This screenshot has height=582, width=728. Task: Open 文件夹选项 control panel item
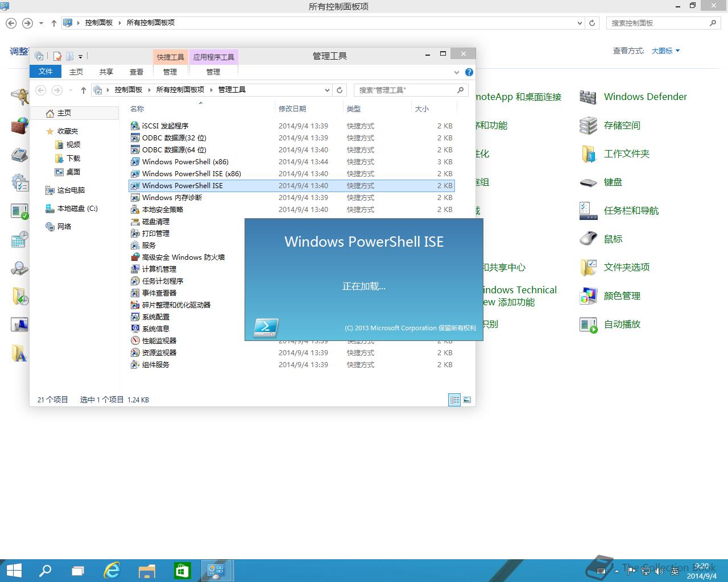click(614, 267)
